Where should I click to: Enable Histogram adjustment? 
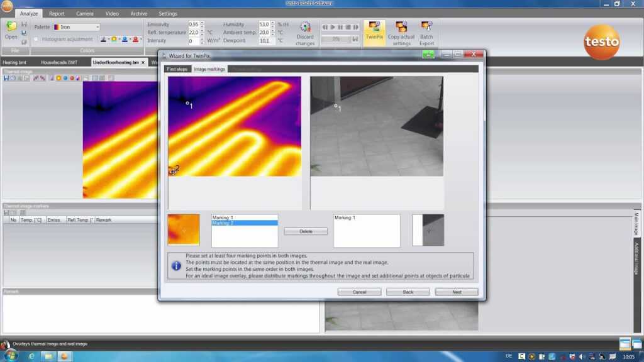pyautogui.click(x=36, y=39)
